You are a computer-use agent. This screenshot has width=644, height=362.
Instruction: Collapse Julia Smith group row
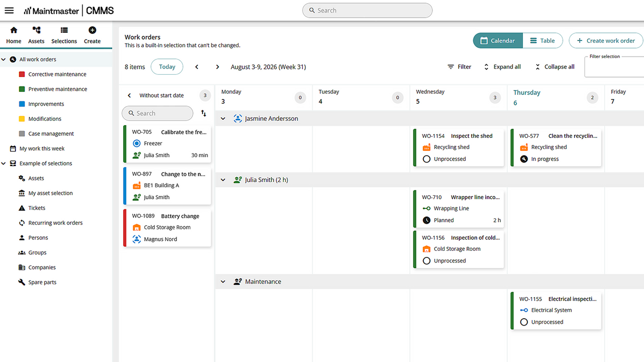pyautogui.click(x=223, y=180)
